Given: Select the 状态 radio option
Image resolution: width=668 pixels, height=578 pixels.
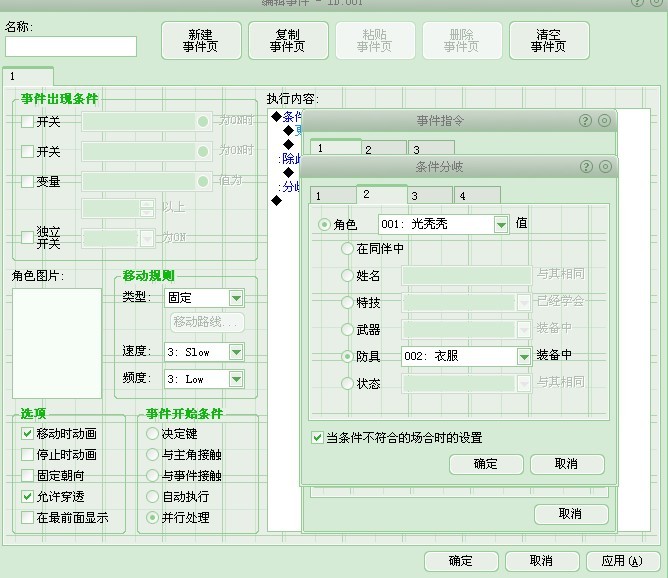Looking at the screenshot, I should [347, 383].
